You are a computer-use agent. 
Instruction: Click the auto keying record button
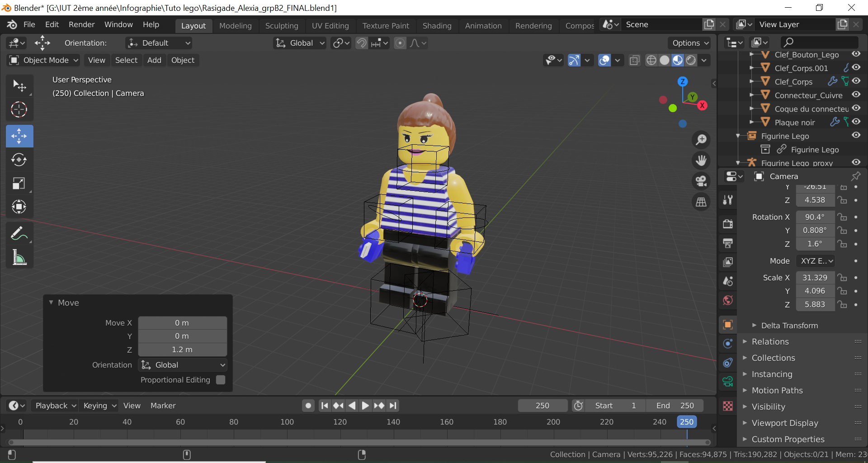(x=308, y=406)
